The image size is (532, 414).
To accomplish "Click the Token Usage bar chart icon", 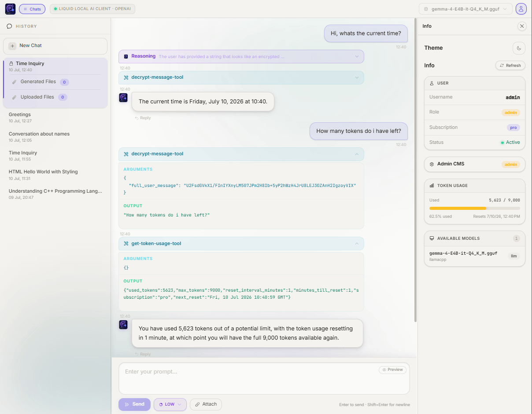I will click(432, 186).
